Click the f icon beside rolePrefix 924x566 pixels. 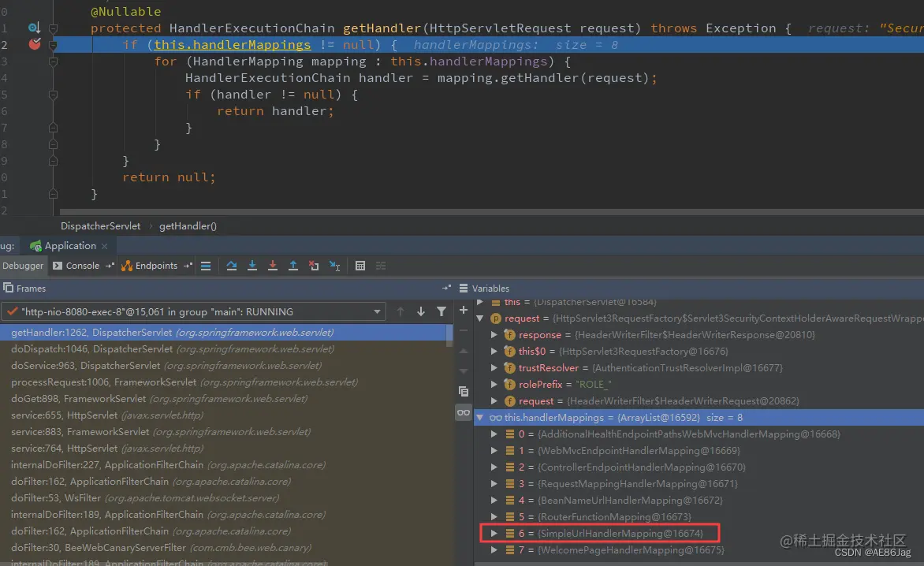510,384
